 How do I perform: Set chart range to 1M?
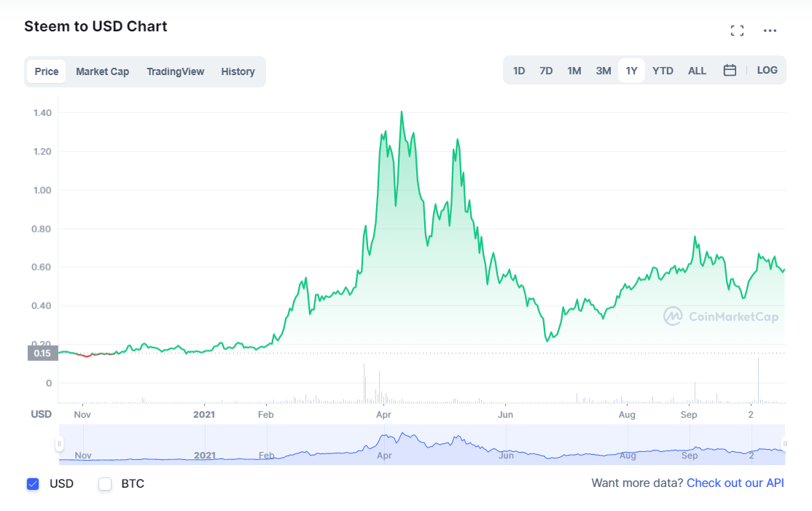[574, 71]
